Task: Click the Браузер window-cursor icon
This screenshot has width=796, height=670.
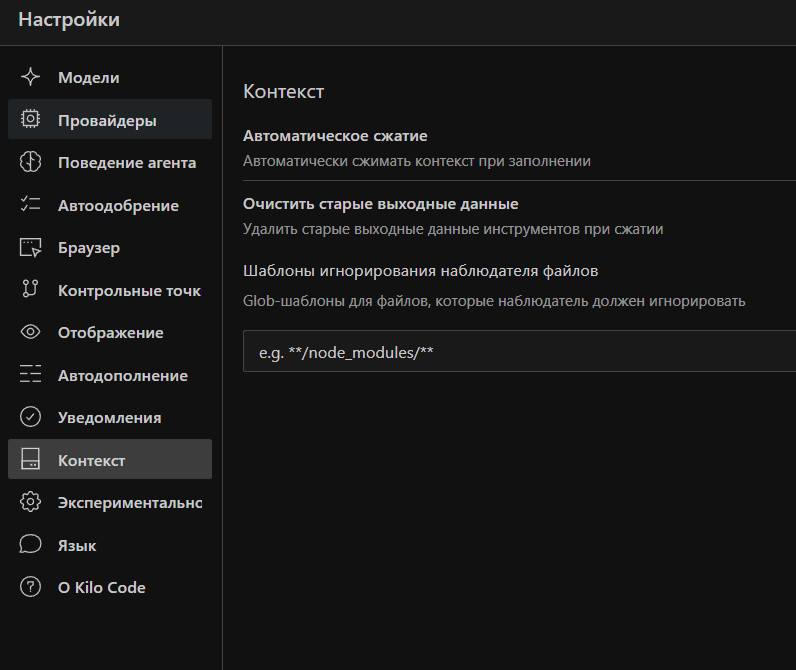Action: click(31, 247)
